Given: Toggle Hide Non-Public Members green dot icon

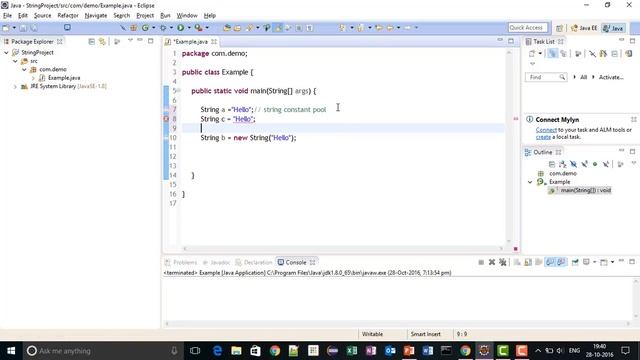Looking at the screenshot, I should (595, 164).
